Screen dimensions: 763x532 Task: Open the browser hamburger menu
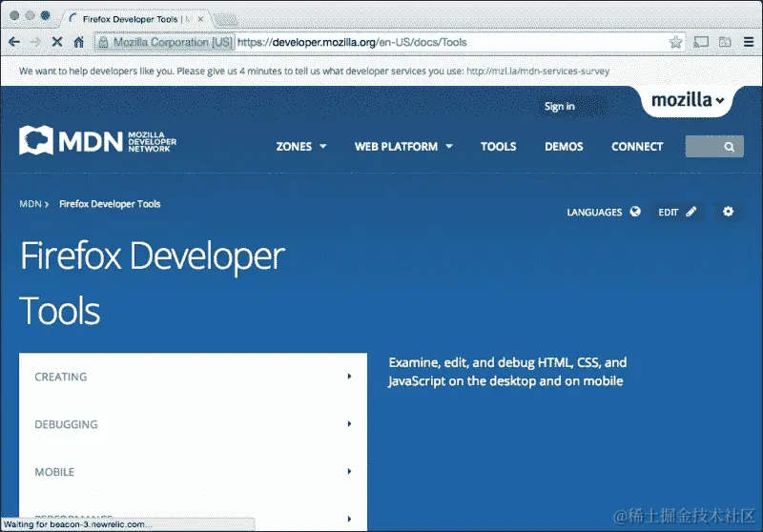point(749,42)
